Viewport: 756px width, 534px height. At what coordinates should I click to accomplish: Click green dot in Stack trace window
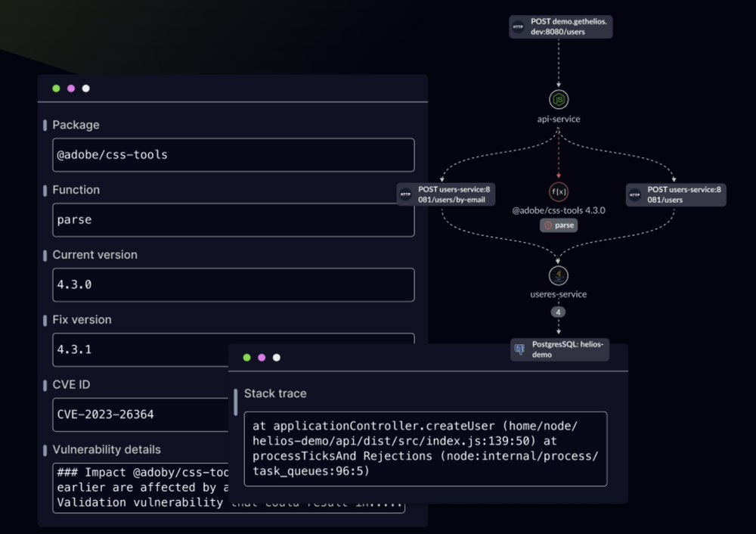point(247,358)
